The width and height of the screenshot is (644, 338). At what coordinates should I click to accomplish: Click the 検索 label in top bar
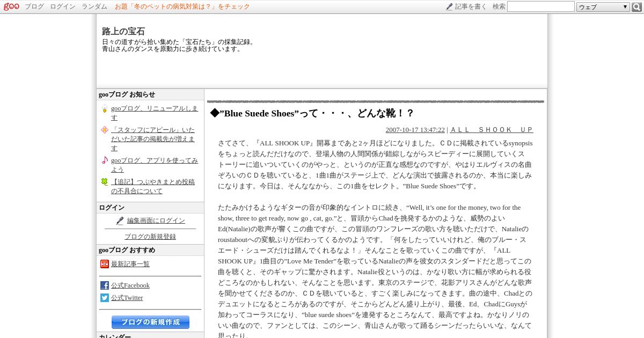click(x=499, y=6)
